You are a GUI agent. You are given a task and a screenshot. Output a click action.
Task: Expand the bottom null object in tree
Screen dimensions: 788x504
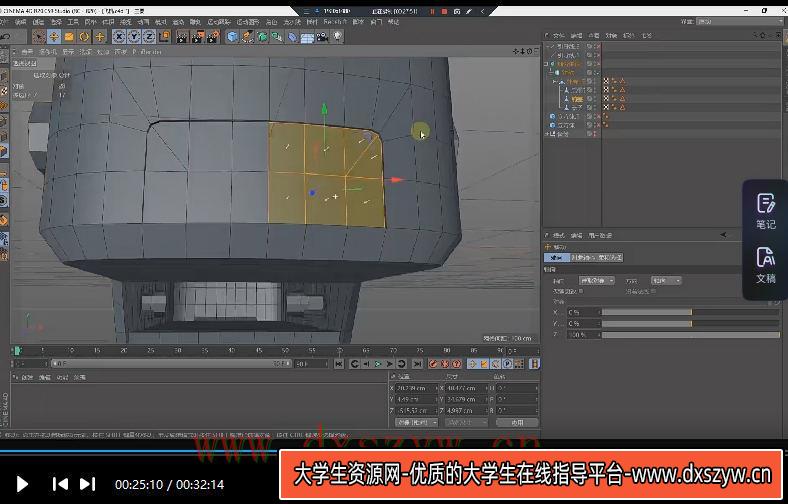(547, 134)
